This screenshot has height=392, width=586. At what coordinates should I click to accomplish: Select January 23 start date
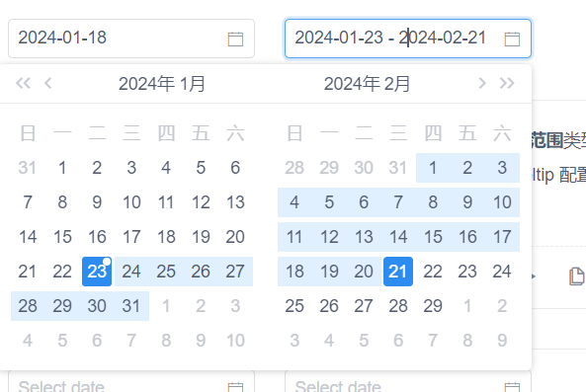[97, 272]
